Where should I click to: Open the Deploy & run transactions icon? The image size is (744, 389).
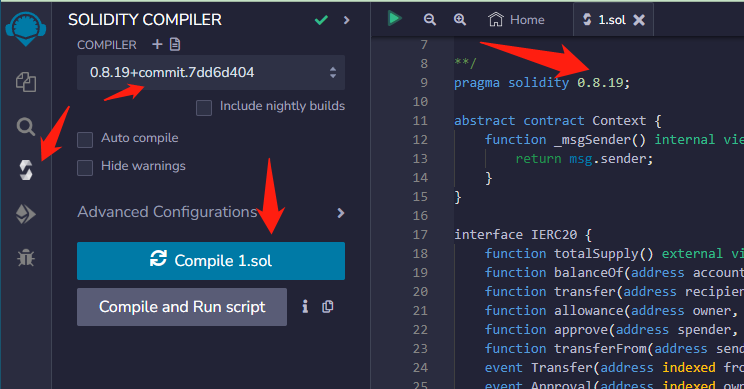pos(26,214)
